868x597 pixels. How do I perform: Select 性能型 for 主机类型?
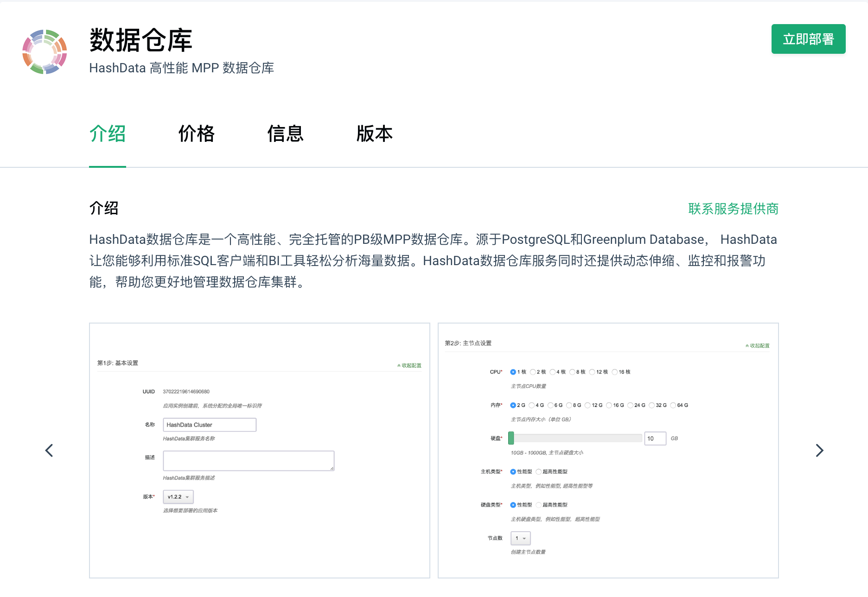pos(513,472)
